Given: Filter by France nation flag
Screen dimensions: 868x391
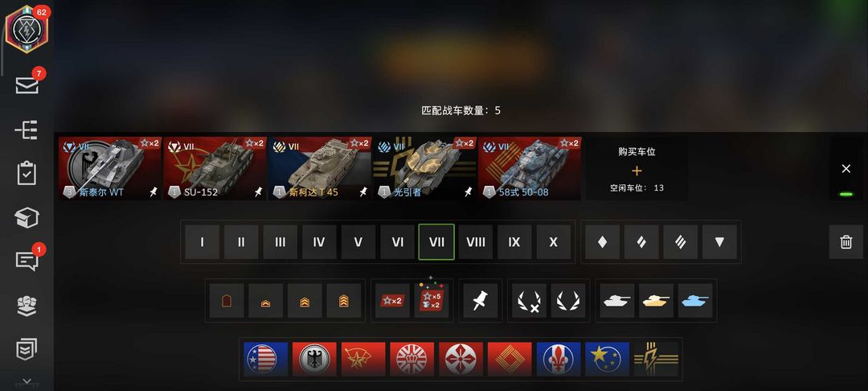Looking at the screenshot, I should pos(559,359).
